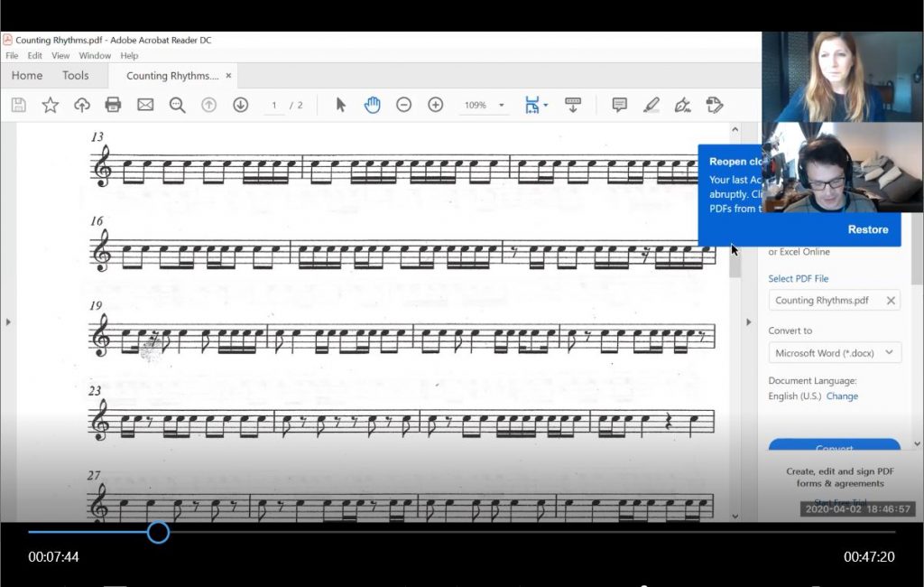This screenshot has width=924, height=587.
Task: Click the upload to cloud icon
Action: tap(82, 105)
